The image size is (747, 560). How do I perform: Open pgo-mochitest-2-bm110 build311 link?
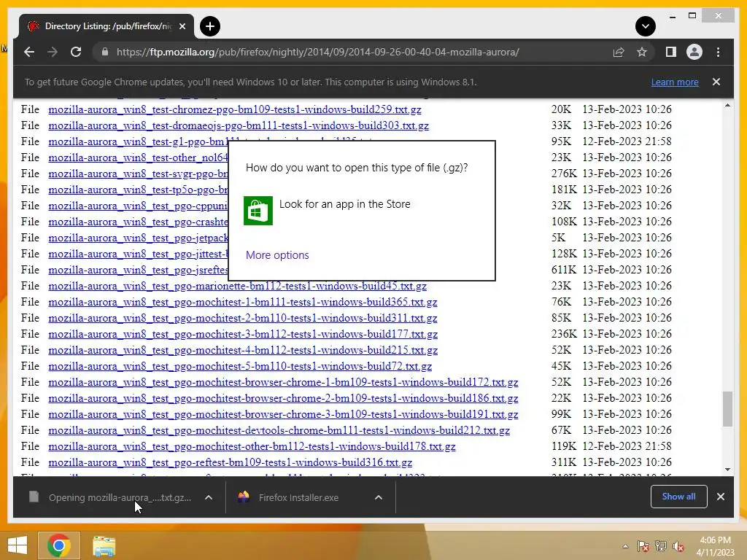[242, 318]
